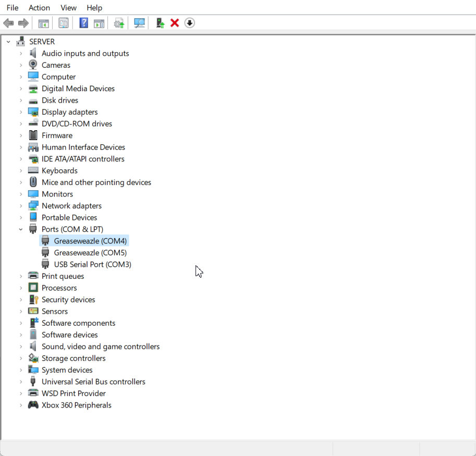Click the SERVER label text
Viewport: 476px width, 456px height.
point(42,42)
